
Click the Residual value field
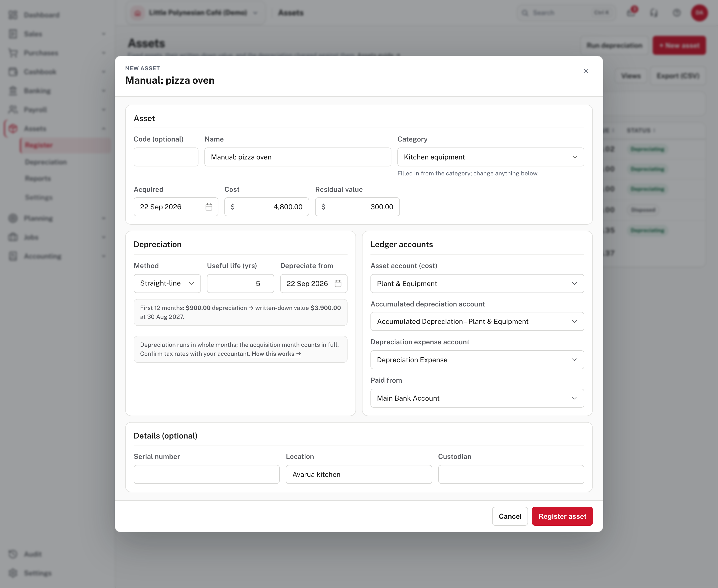point(357,207)
